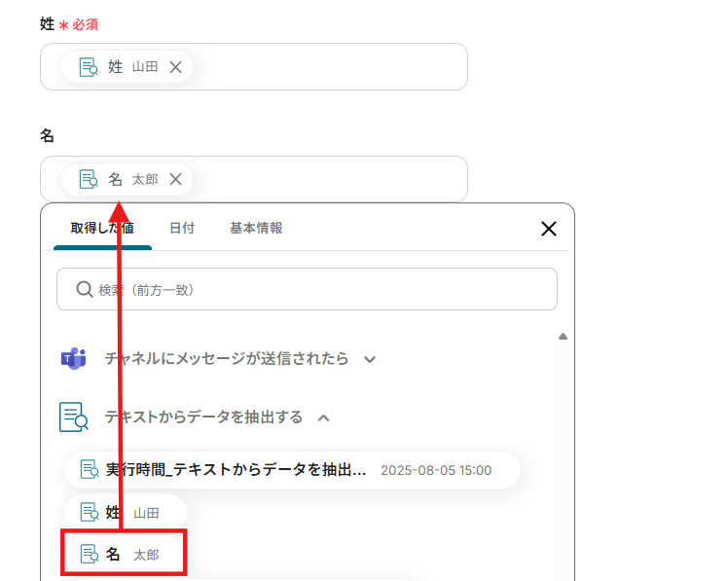This screenshot has width=728, height=581.
Task: Click the extract icon in 姓 field chip
Action: (x=89, y=67)
